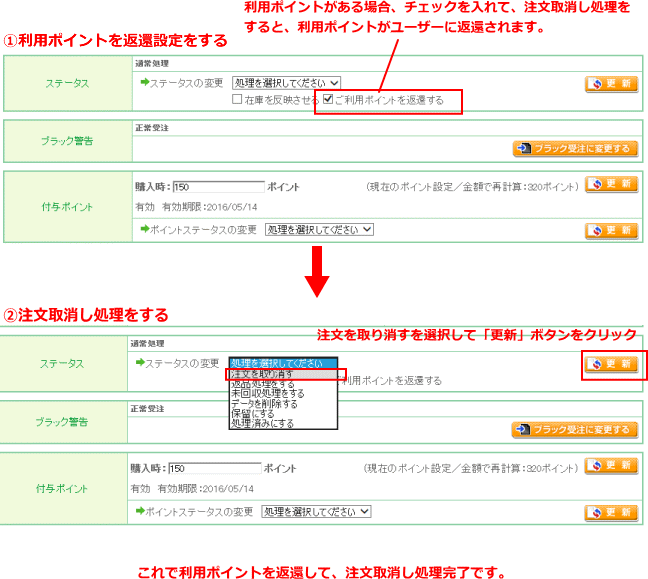
Task: Click green arrow icon before ステータスの変更 in step ①
Action: pyautogui.click(x=145, y=82)
